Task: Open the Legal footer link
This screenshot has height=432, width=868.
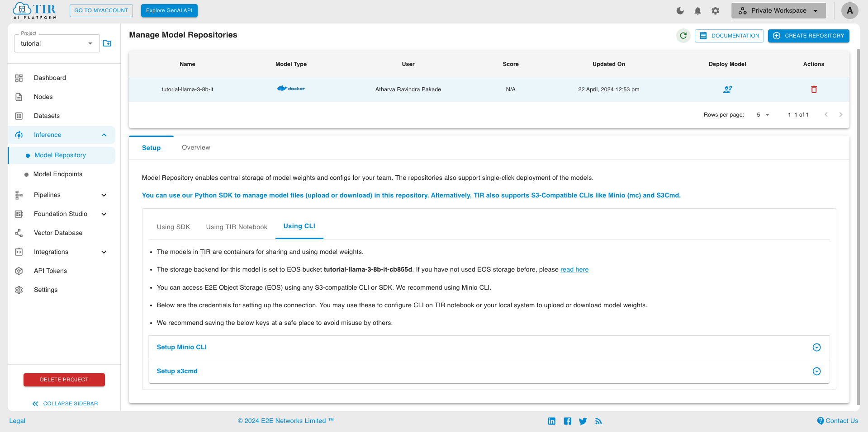Action: click(x=17, y=421)
